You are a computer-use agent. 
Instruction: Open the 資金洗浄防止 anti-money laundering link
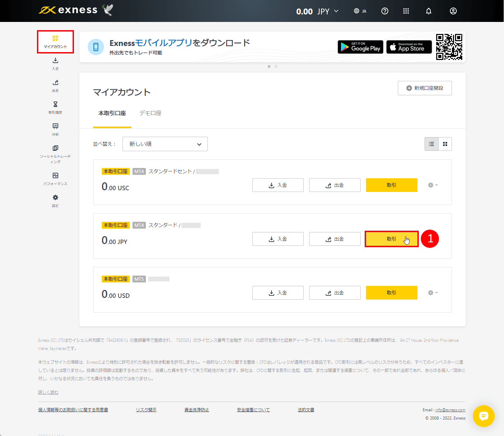point(197,410)
